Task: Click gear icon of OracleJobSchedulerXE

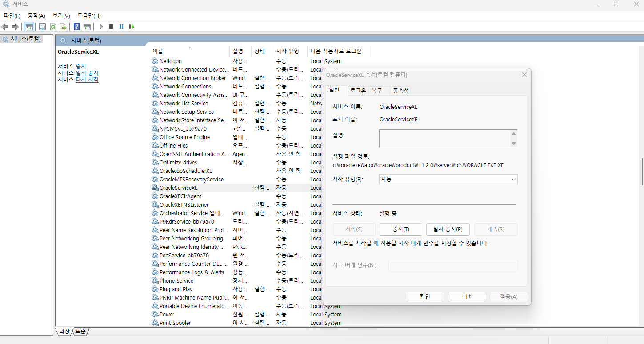Action: click(x=155, y=171)
